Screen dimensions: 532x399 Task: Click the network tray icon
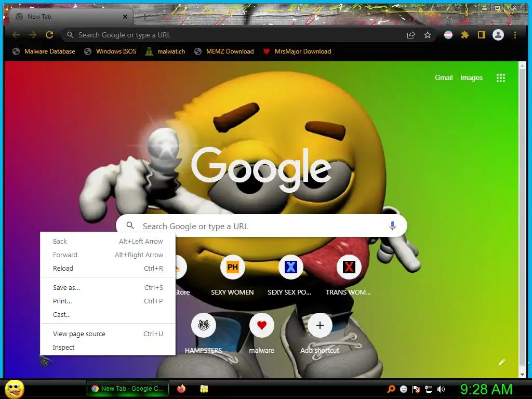click(x=429, y=389)
